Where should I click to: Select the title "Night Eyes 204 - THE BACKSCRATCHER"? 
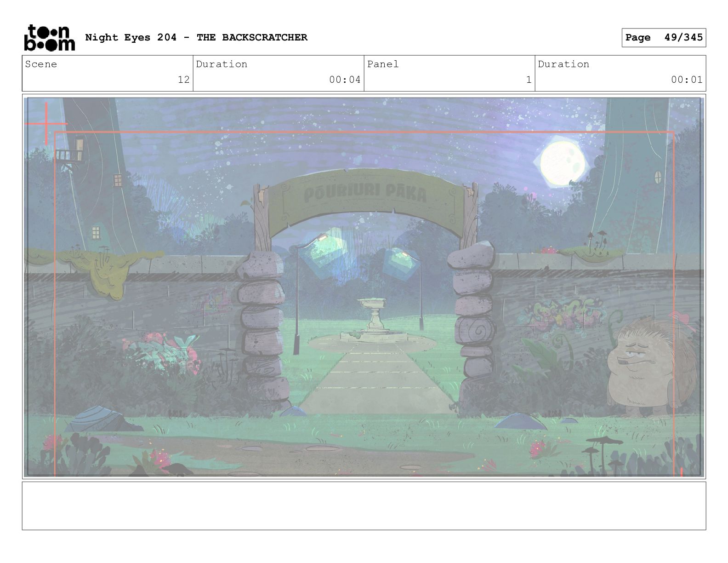pyautogui.click(x=196, y=37)
